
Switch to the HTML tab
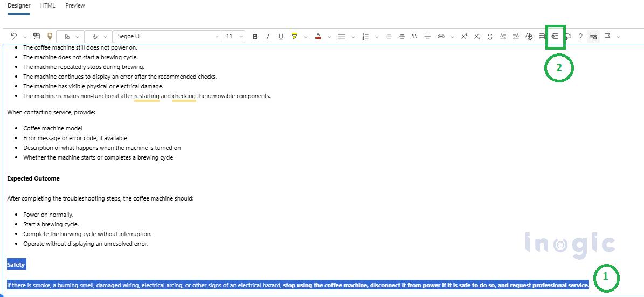click(47, 5)
